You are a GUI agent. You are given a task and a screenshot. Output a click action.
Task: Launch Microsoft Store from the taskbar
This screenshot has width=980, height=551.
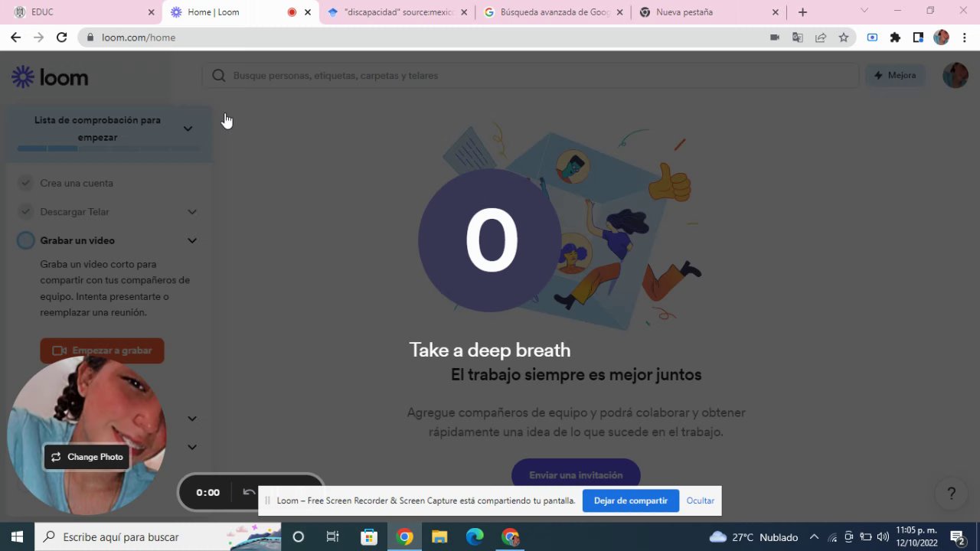(369, 536)
